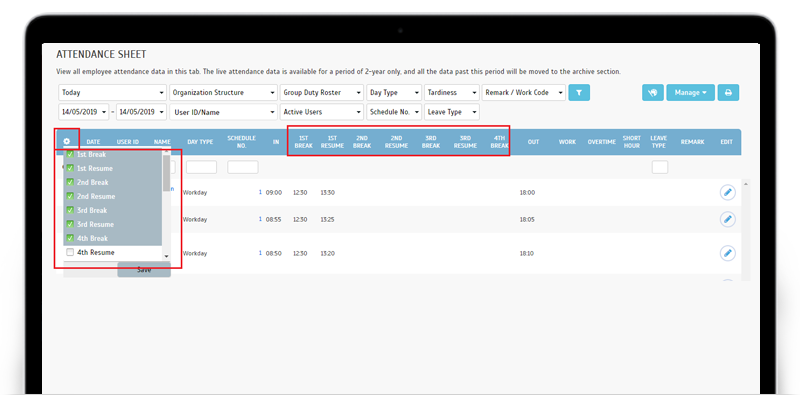Image resolution: width=800 pixels, height=395 pixels.
Task: Open the Active Users dropdown
Action: click(321, 112)
